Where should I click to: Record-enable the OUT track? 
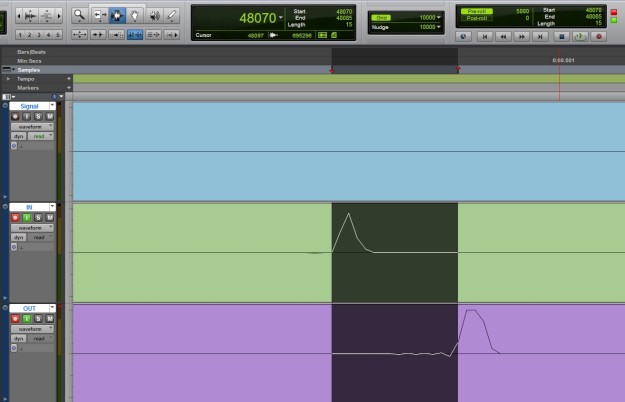[x=15, y=319]
